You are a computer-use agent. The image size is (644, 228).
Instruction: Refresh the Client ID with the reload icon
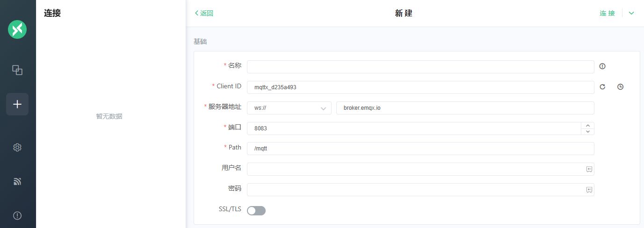pos(602,87)
